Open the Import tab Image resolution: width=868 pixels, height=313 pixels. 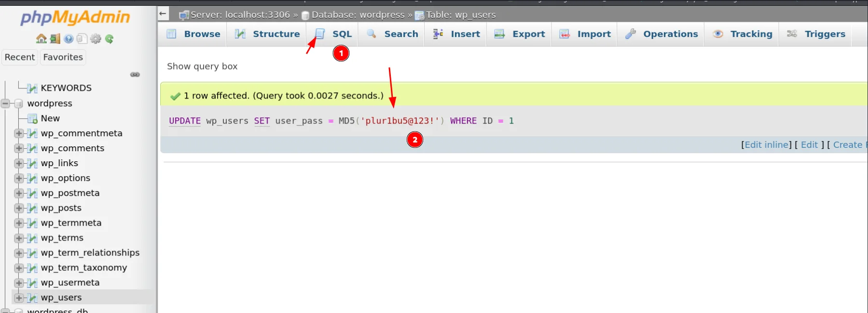click(584, 34)
